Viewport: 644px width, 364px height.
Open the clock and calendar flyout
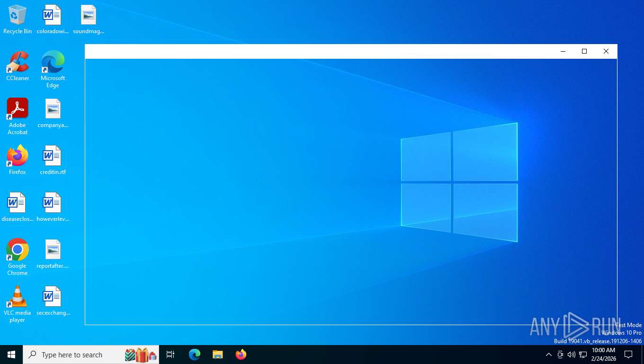coord(604,355)
